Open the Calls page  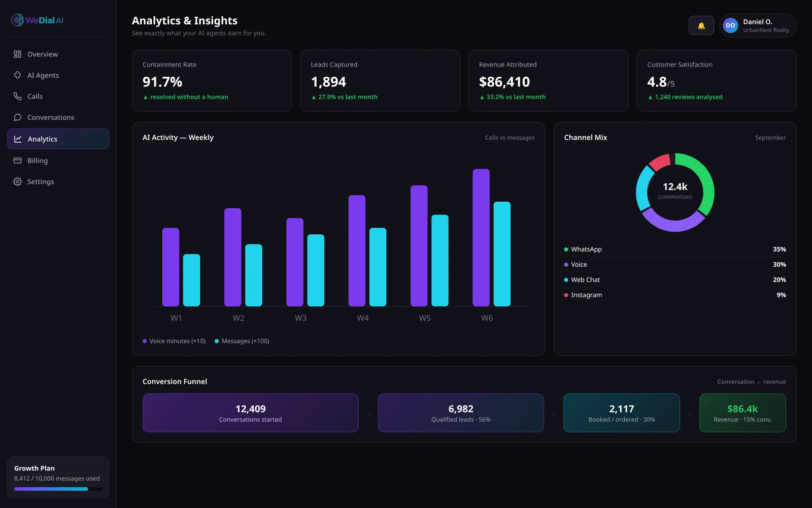coord(58,96)
